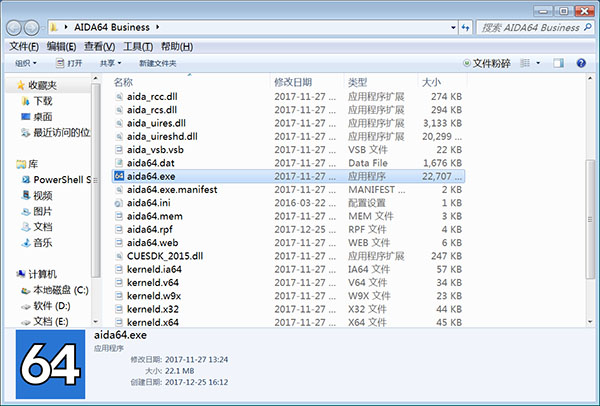Open the 组织 dropdown menu
This screenshot has height=406, width=600.
tap(26, 63)
